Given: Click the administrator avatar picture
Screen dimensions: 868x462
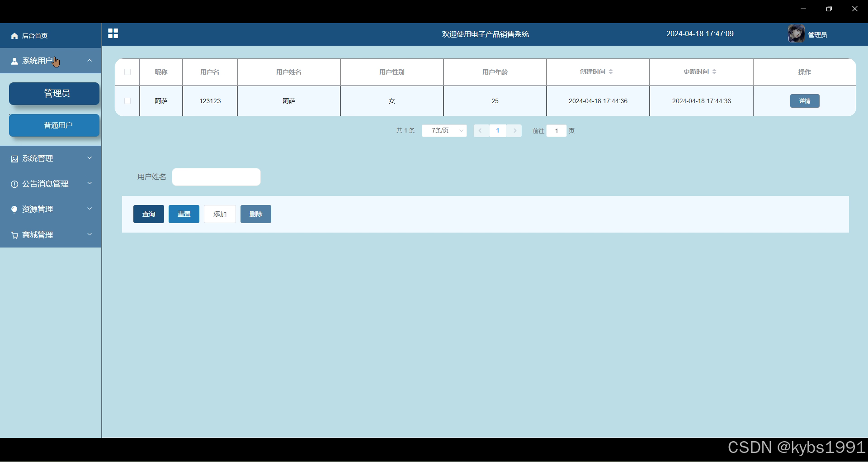Looking at the screenshot, I should pyautogui.click(x=796, y=34).
